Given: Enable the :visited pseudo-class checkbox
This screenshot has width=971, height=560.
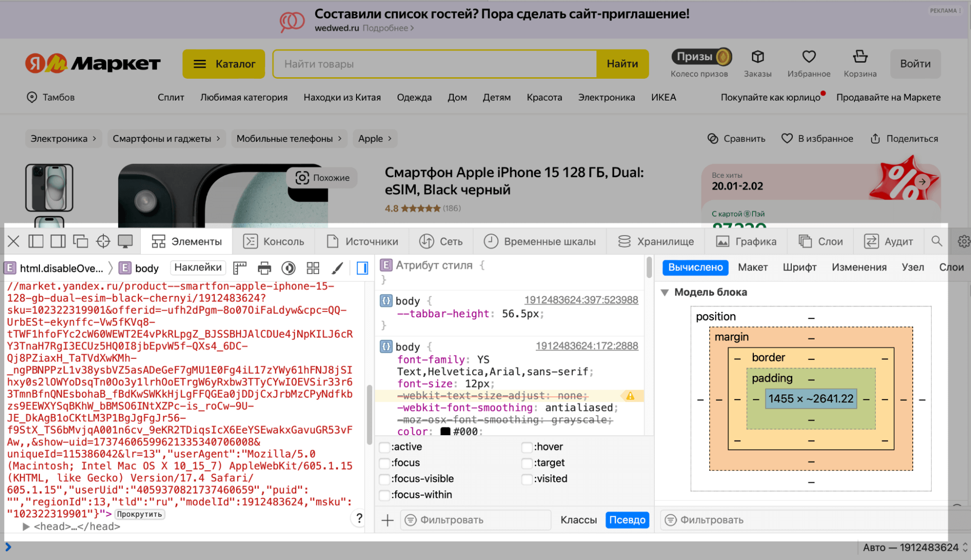Looking at the screenshot, I should tap(527, 479).
